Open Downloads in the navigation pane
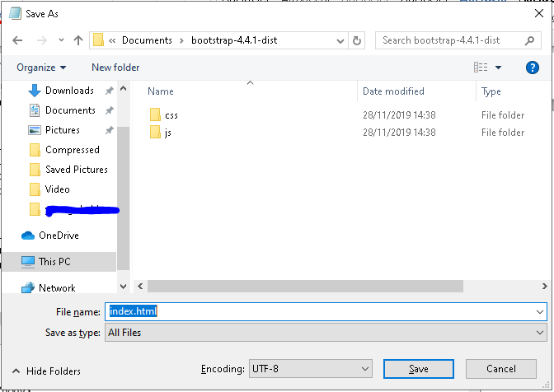 coord(69,91)
